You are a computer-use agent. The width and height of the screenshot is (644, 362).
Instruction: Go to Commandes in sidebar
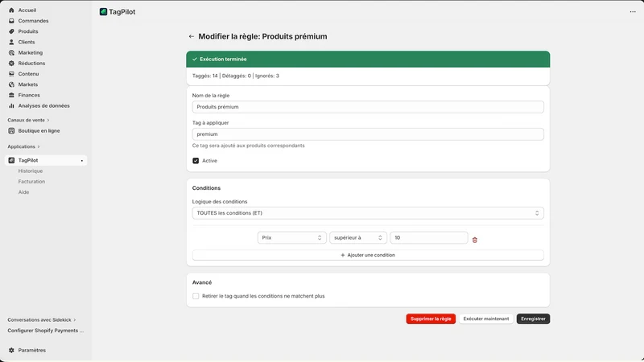click(x=33, y=21)
